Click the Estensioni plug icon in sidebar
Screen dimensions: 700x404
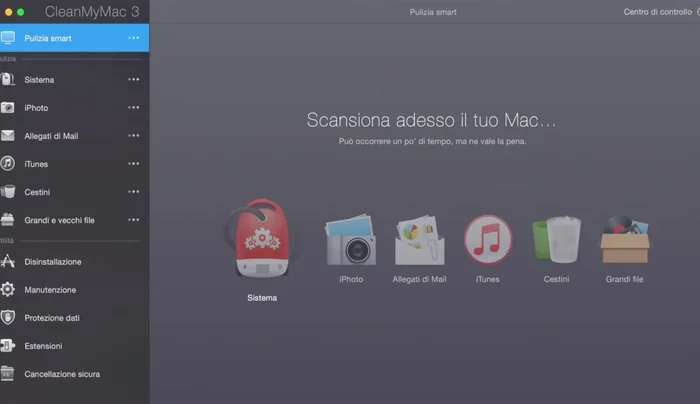click(x=8, y=346)
